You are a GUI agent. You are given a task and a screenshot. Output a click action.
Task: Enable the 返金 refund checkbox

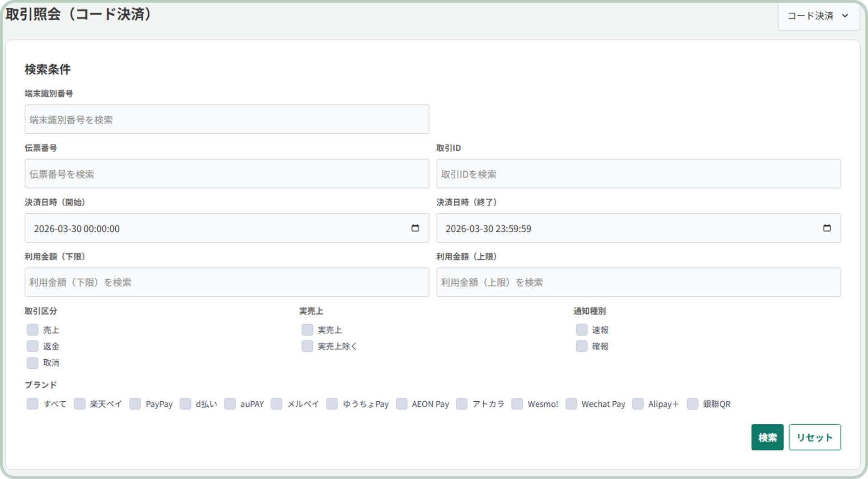33,346
